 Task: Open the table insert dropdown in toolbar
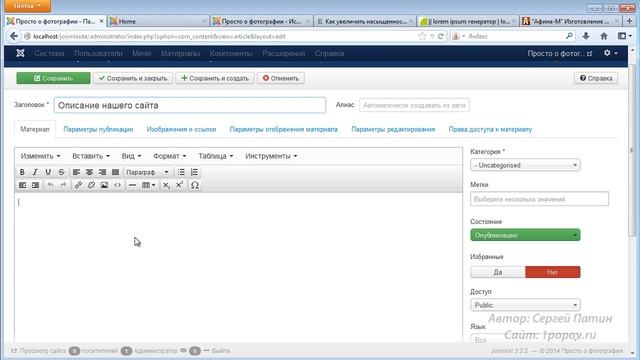pyautogui.click(x=148, y=185)
